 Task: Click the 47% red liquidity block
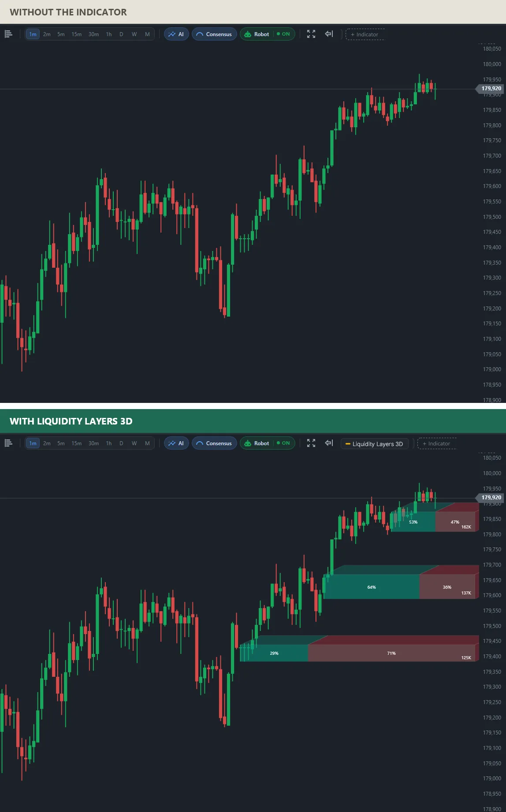click(x=455, y=522)
